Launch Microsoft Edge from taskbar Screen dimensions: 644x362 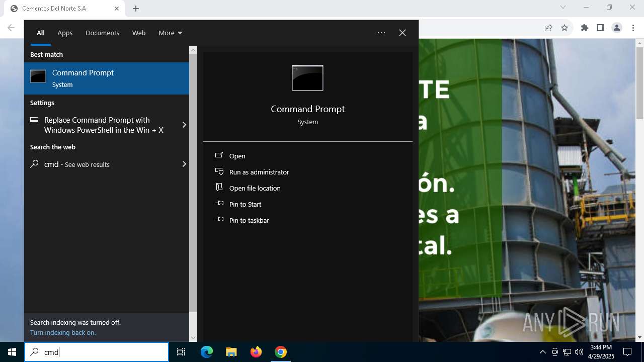(x=207, y=352)
